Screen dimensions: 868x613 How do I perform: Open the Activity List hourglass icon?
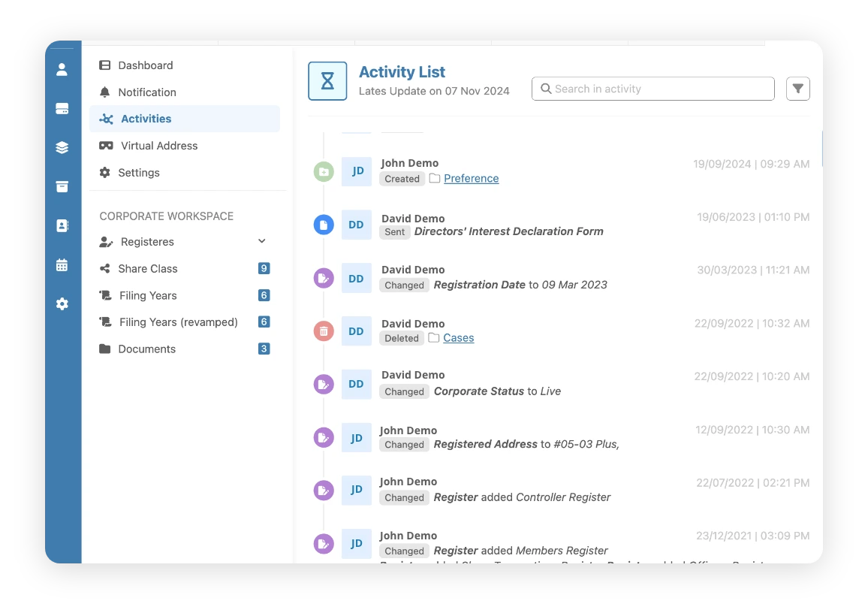(x=327, y=80)
